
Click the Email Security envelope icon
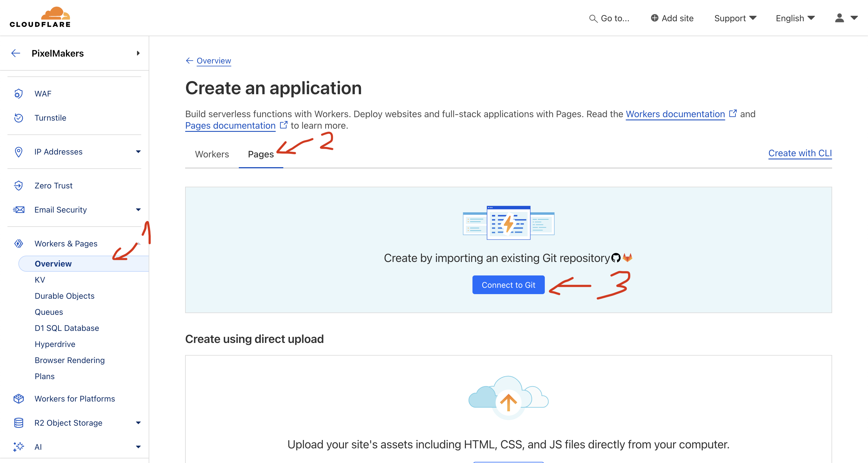[19, 210]
